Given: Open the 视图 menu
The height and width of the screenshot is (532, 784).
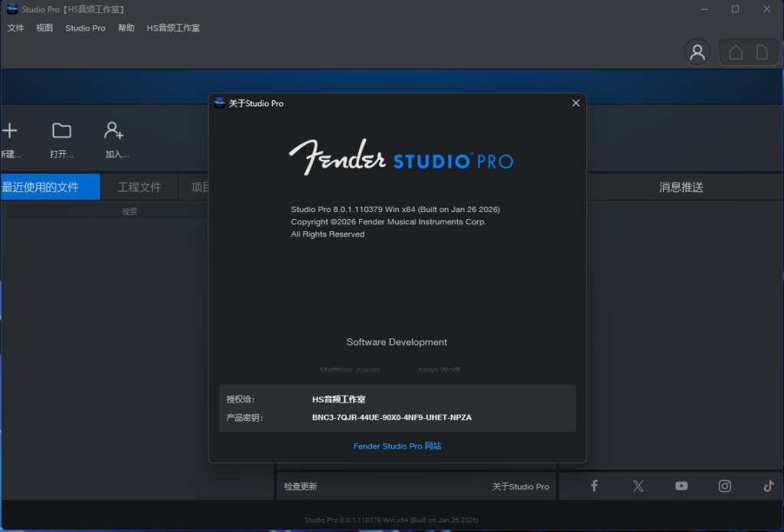Looking at the screenshot, I should point(44,28).
